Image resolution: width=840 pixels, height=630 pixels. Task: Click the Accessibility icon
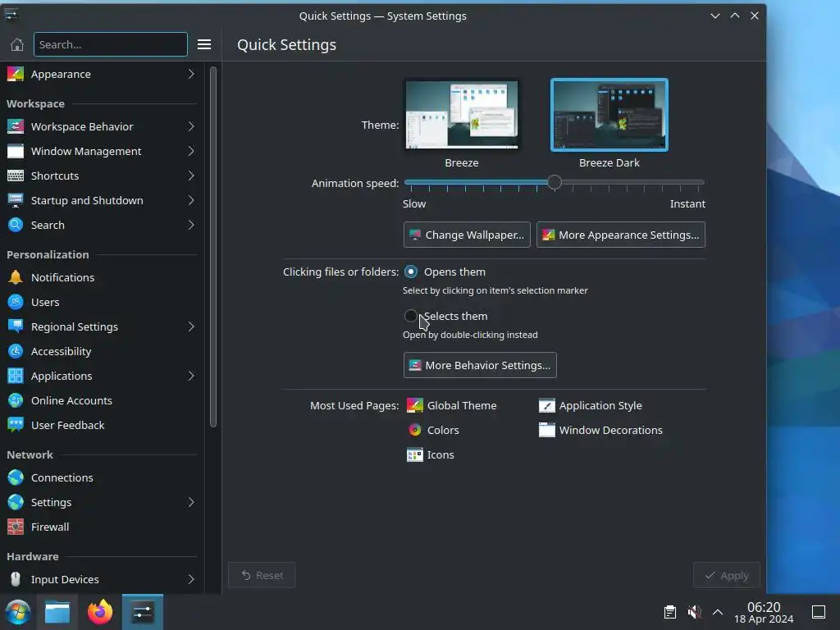coord(16,351)
